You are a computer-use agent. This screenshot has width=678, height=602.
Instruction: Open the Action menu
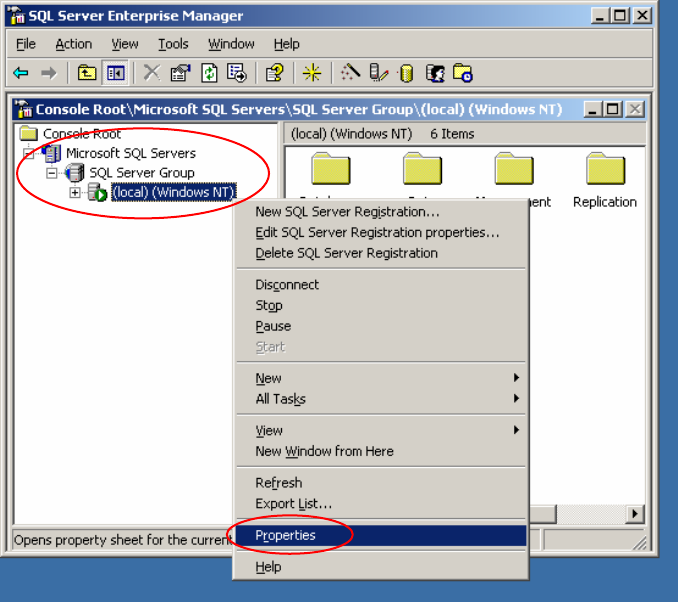click(x=74, y=44)
